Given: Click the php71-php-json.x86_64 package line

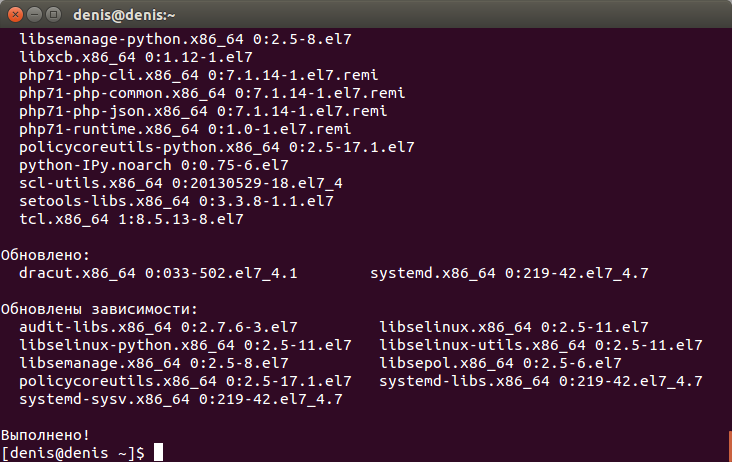Looking at the screenshot, I should pyautogui.click(x=203, y=111).
